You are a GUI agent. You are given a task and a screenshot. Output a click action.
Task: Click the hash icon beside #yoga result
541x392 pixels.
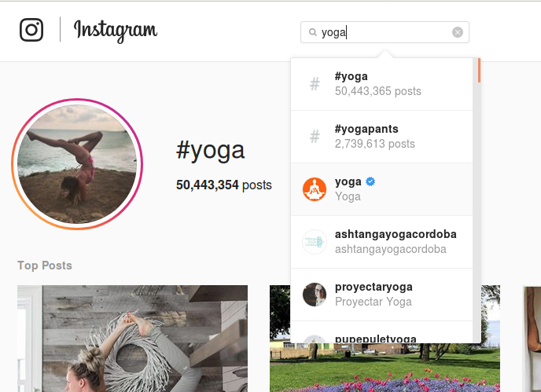[x=315, y=84]
